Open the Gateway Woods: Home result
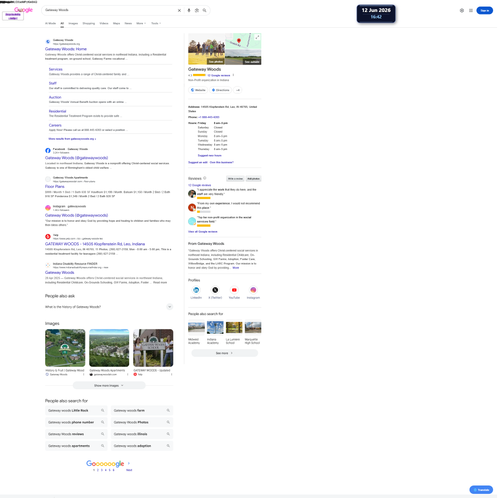Viewport: 500px width, 498px height. 66,49
